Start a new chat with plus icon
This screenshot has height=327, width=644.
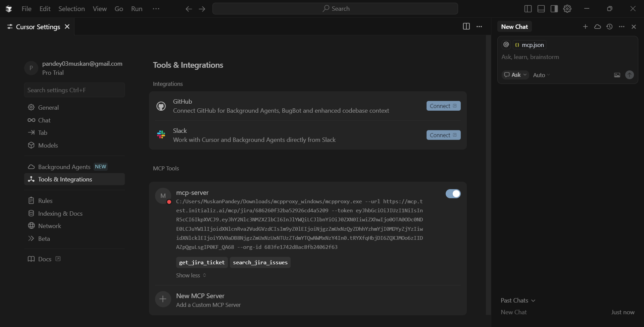point(585,26)
